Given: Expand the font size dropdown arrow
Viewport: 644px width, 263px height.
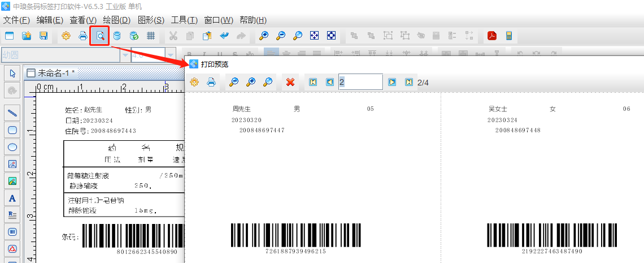Looking at the screenshot, I should tap(171, 55).
